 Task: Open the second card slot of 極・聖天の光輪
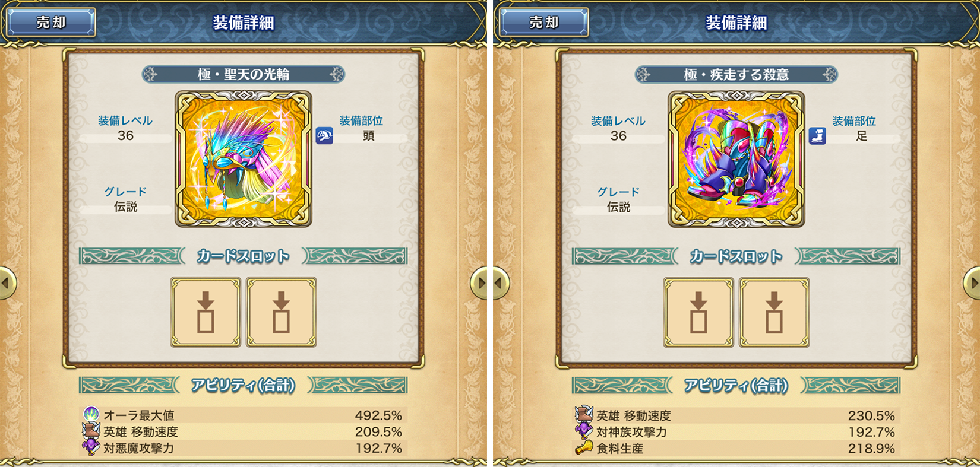click(282, 312)
